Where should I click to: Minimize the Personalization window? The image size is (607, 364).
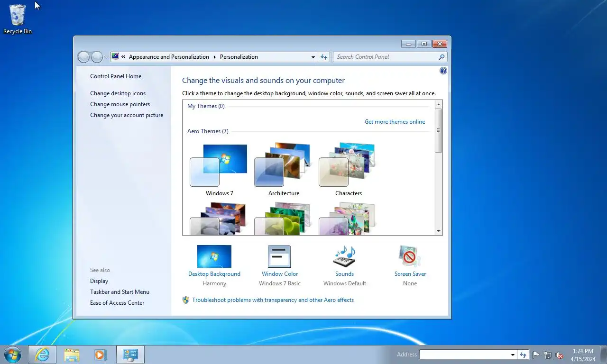408,44
